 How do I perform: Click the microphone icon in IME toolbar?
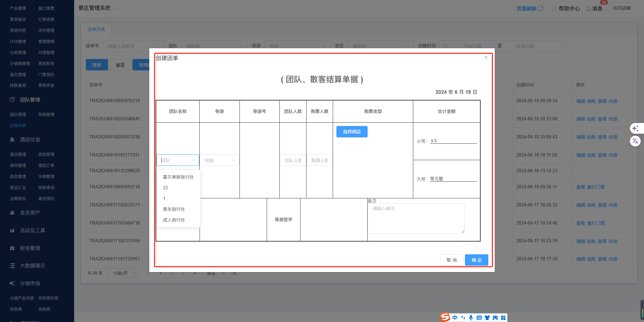click(471, 318)
